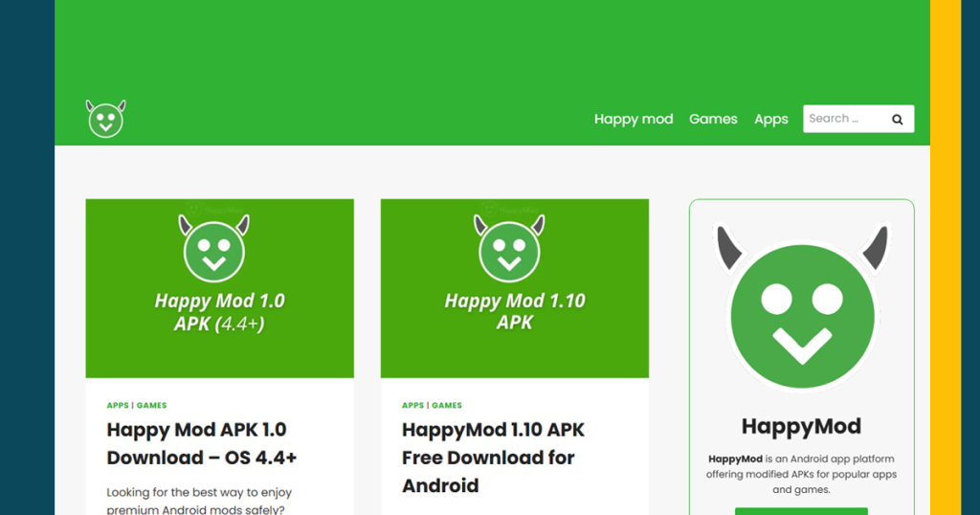Click the green button under sidebar description

[801, 511]
